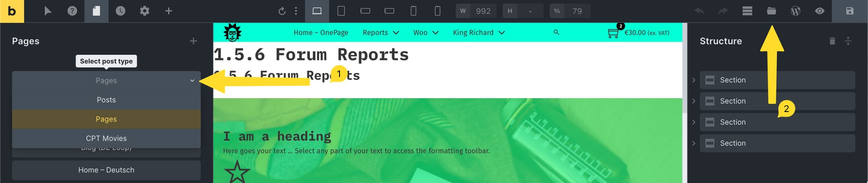Save the page with the floppy disk icon
868x183 pixels.
pyautogui.click(x=850, y=11)
